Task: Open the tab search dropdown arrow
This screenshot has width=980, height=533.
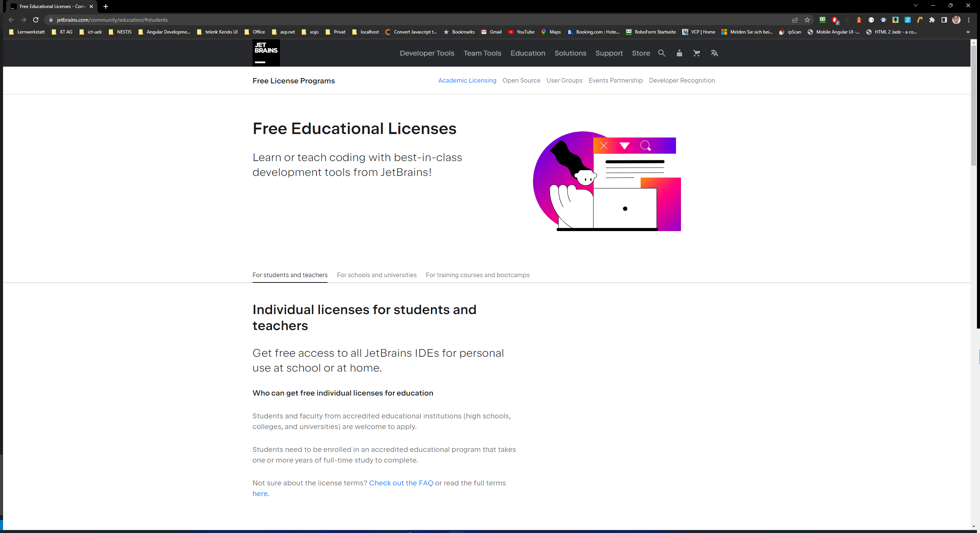Action: pos(916,6)
